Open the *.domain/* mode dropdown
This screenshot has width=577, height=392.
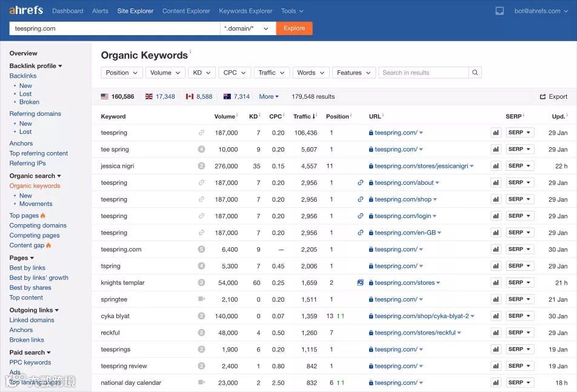[x=248, y=28]
